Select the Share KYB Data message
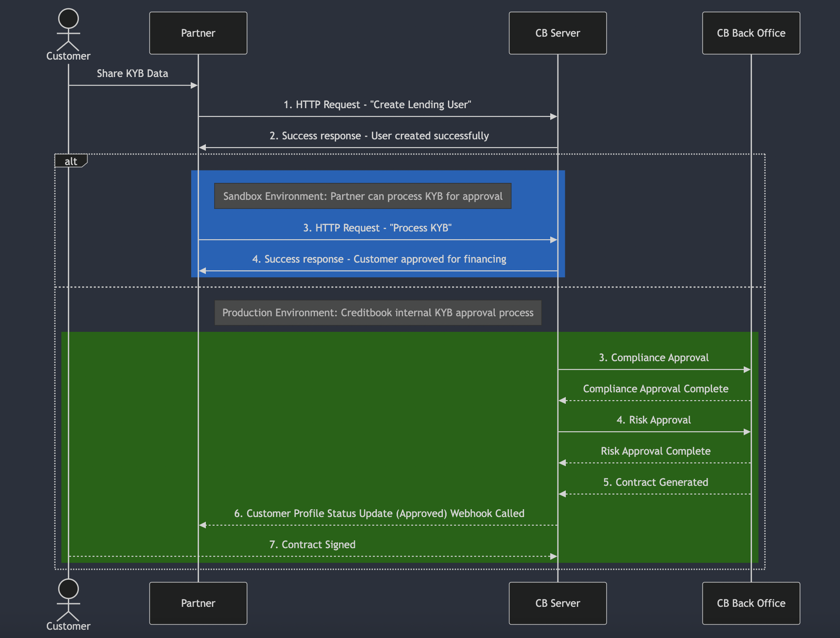Viewport: 840px width, 638px height. point(132,73)
